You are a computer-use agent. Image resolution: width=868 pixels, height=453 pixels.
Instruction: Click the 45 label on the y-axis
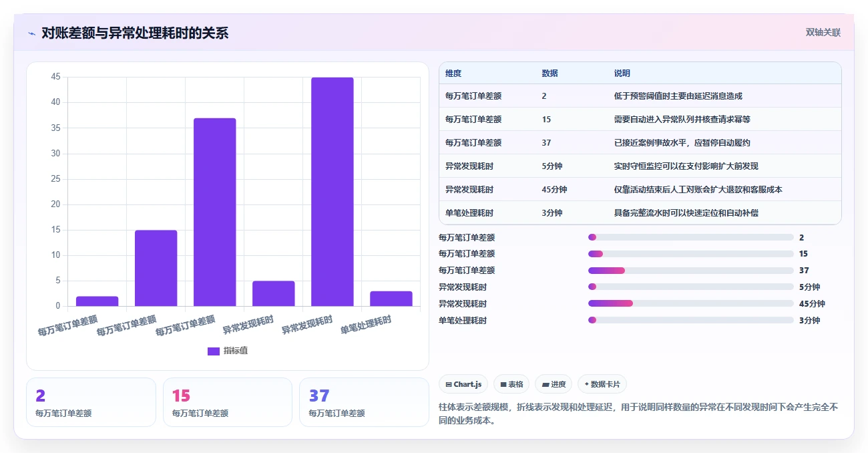55,78
